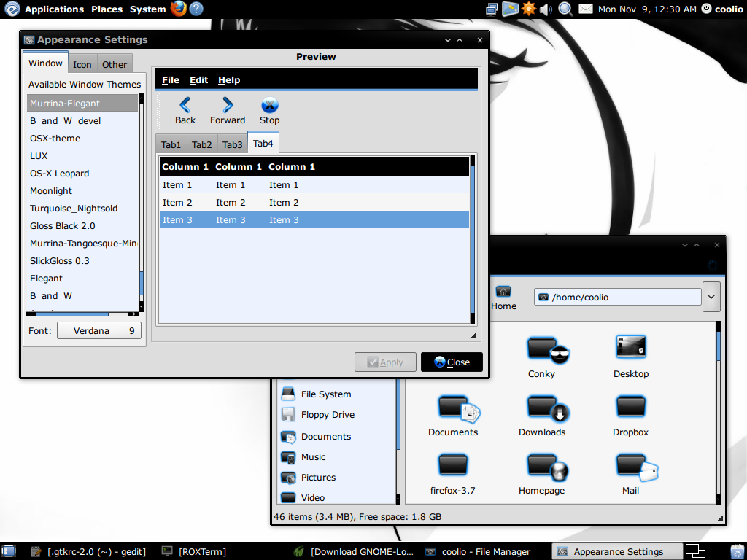Screen dimensions: 747x560
Task: Open the Edit menu in Preview
Action: 198,80
